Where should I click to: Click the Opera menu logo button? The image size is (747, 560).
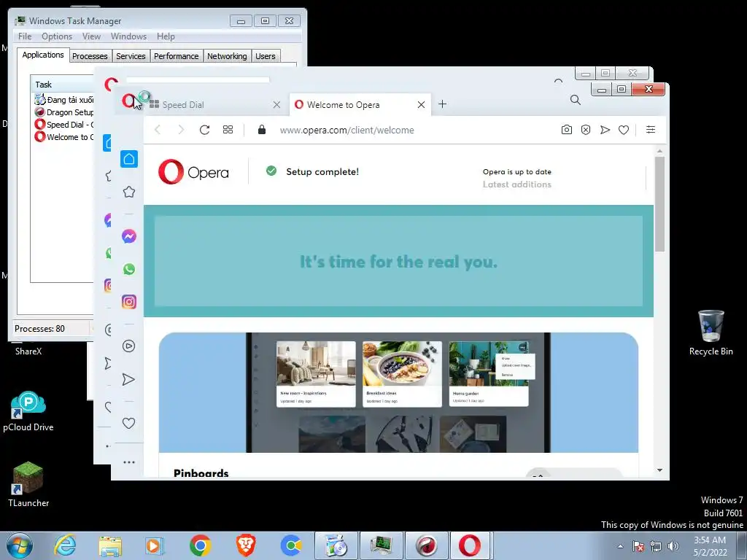[x=128, y=101]
